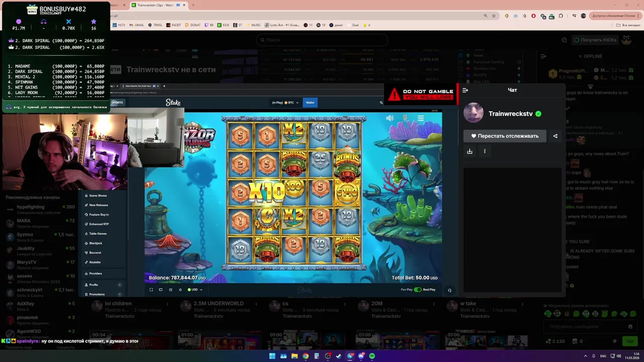
Task: Click the Opera extension red icon
Action: tap(533, 16)
